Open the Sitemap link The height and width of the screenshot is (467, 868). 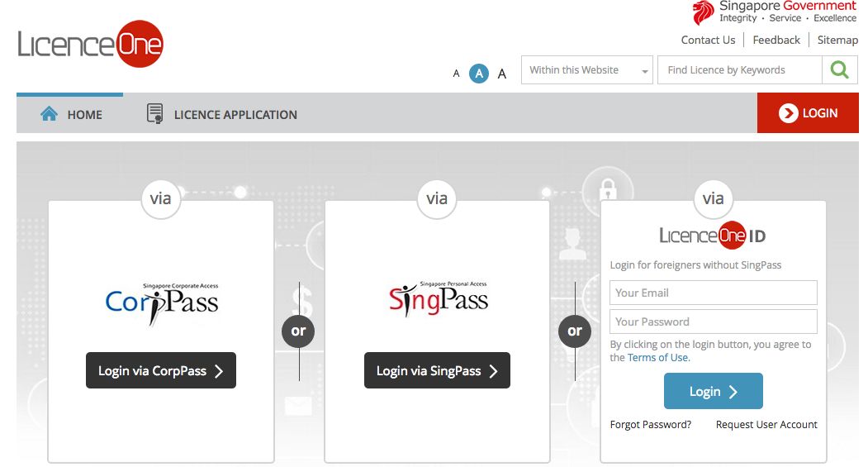837,40
